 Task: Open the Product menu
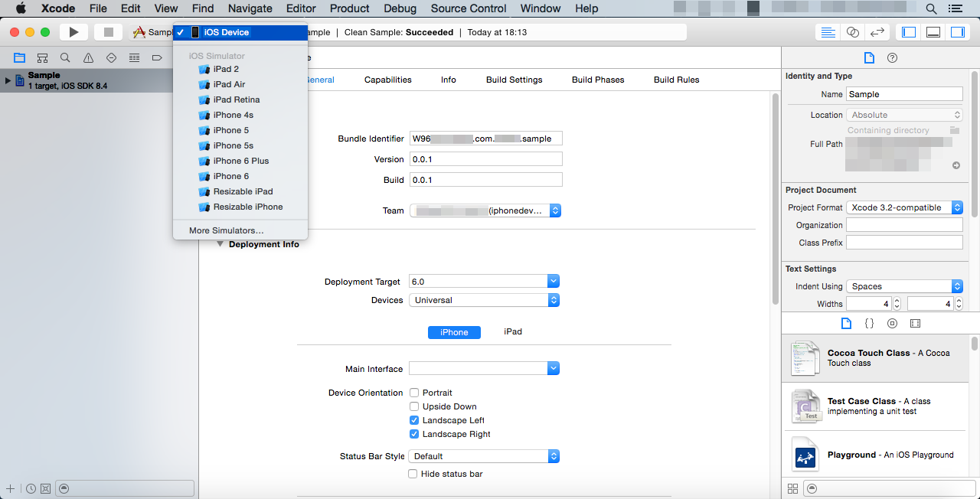coord(350,8)
